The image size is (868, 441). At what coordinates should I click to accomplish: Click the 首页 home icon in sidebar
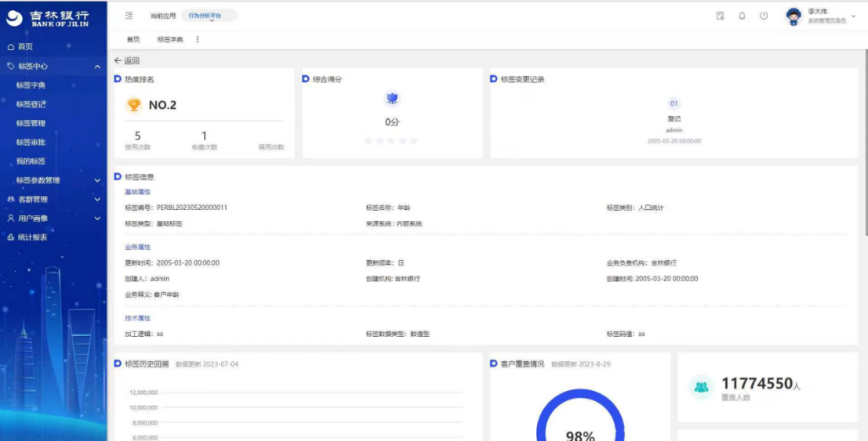10,47
